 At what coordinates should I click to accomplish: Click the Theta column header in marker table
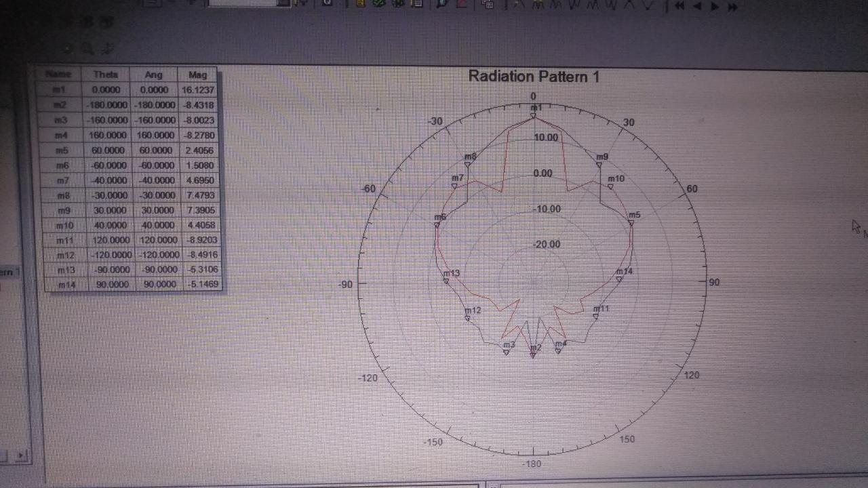pos(105,75)
